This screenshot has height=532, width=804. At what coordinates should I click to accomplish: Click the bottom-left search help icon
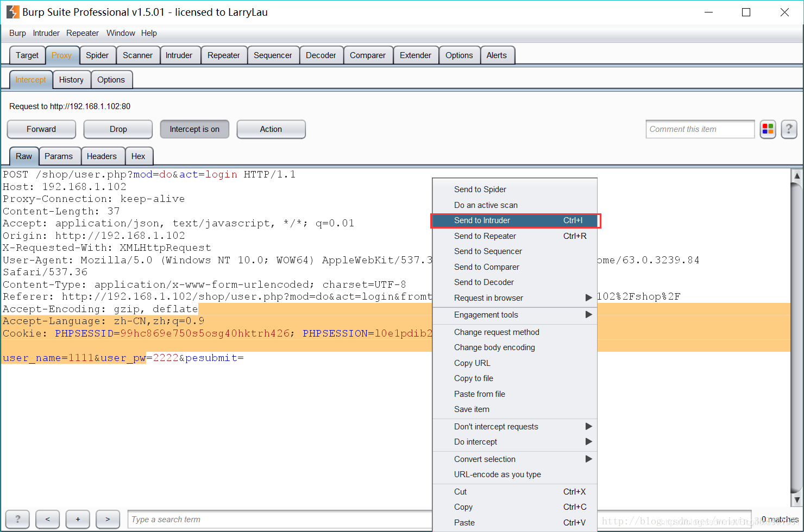pyautogui.click(x=18, y=519)
